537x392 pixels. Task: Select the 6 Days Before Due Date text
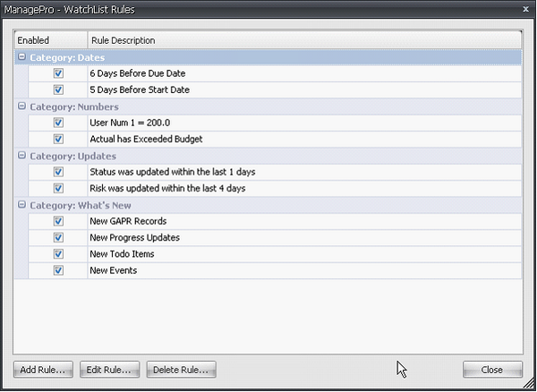pos(138,73)
